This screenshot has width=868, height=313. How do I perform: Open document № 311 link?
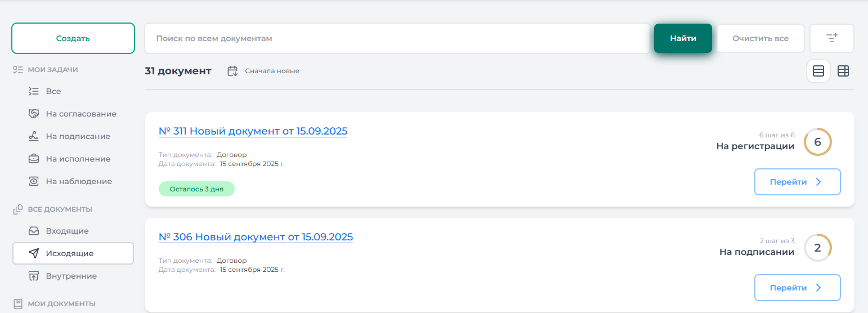253,131
